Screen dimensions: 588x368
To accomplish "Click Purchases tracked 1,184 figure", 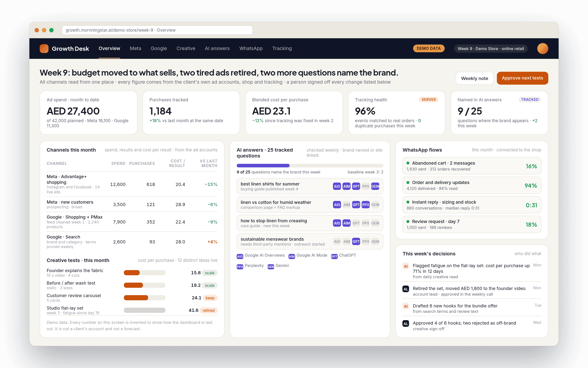I will point(160,111).
